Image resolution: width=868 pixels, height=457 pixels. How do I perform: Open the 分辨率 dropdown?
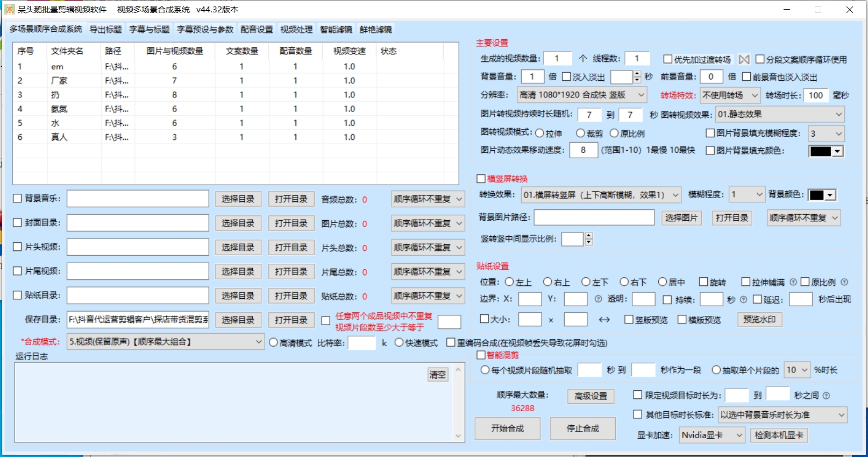(582, 95)
